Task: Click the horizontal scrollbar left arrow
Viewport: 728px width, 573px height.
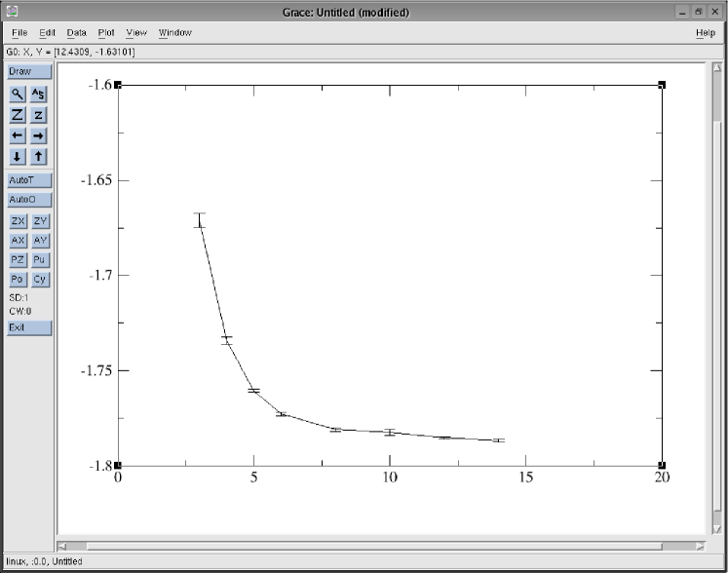Action: (62, 547)
